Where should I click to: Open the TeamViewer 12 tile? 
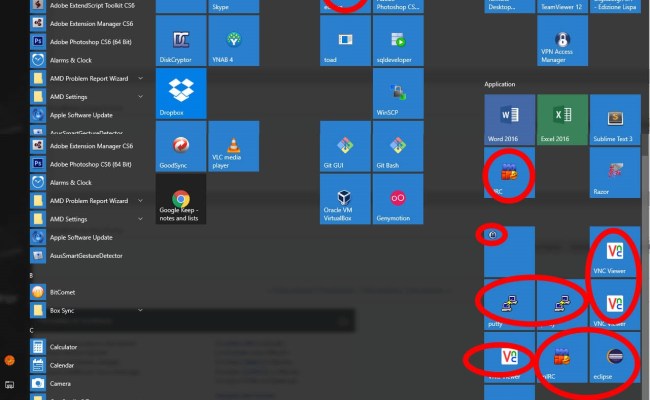pyautogui.click(x=563, y=6)
